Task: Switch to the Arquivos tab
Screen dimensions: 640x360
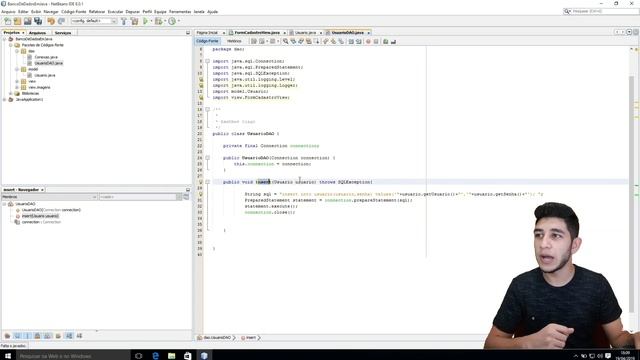Action: click(x=38, y=33)
